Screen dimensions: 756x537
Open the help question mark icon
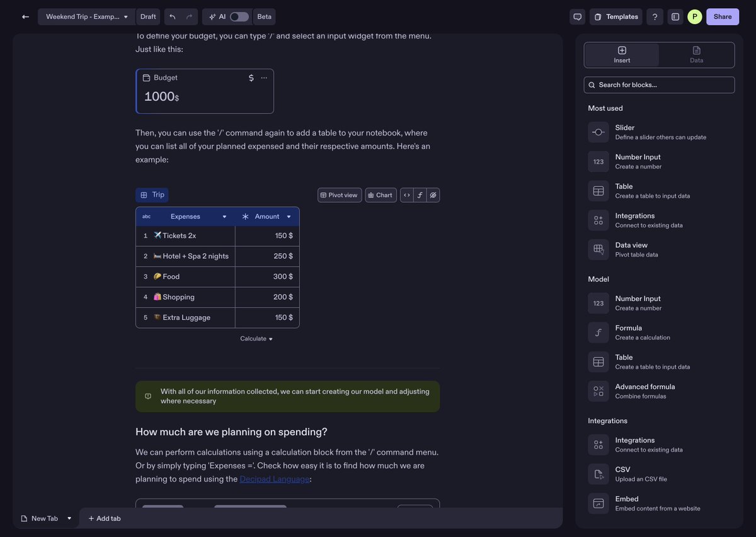(655, 17)
